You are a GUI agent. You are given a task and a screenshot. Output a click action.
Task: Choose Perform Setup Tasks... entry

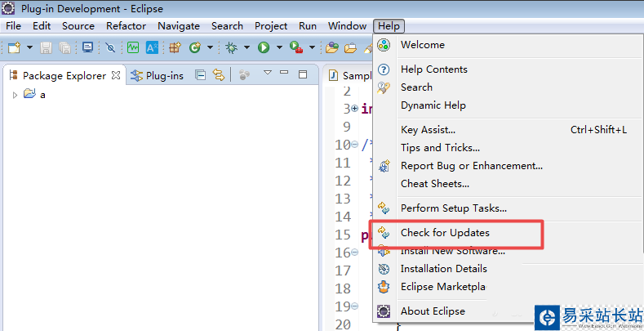click(508, 208)
